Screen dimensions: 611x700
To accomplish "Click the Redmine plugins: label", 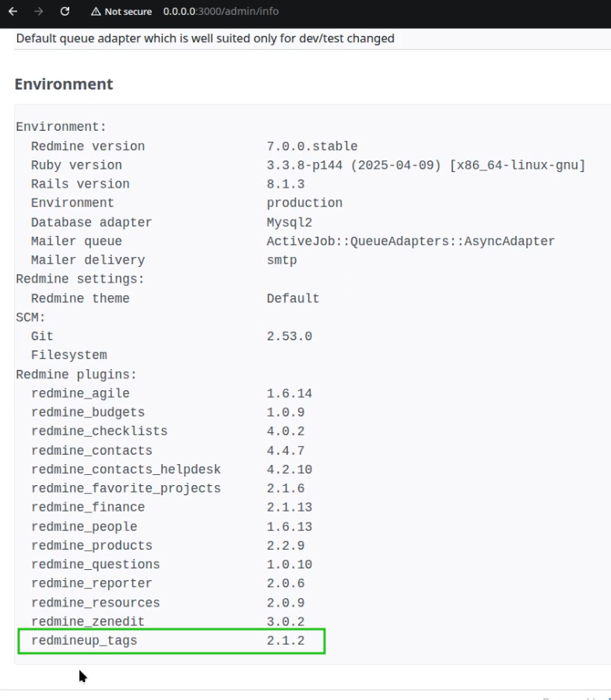I will click(76, 374).
